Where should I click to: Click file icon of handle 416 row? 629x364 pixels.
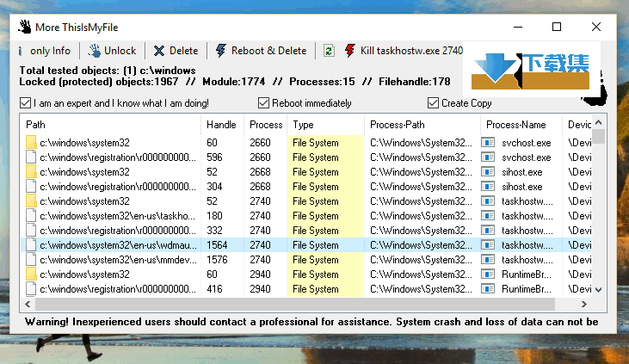click(31, 289)
